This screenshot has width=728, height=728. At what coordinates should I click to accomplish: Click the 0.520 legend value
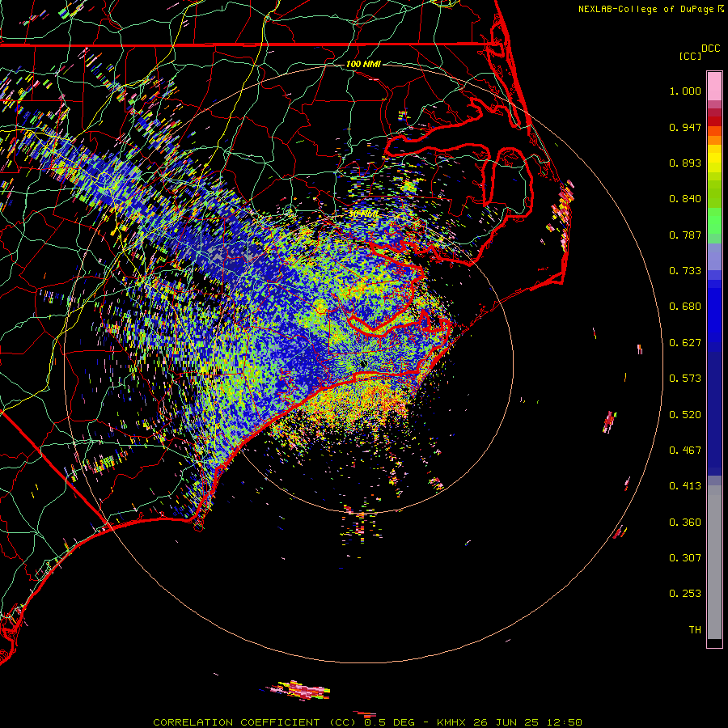point(685,415)
